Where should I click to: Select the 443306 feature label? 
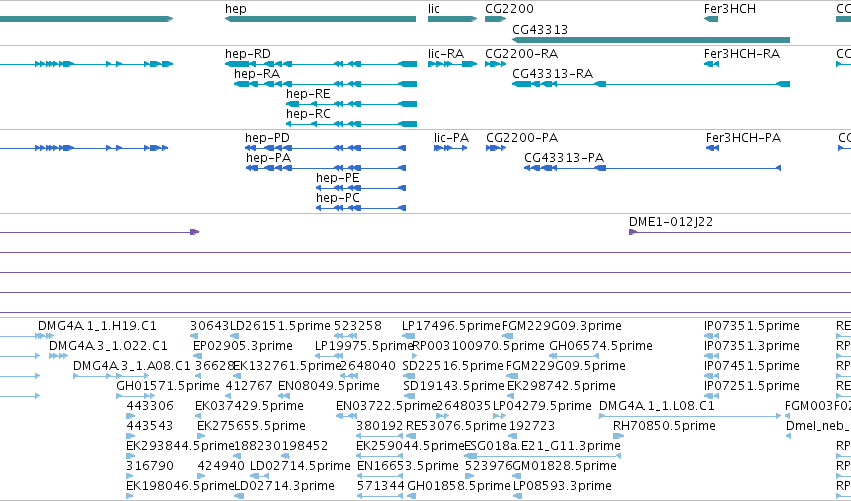tap(150, 406)
